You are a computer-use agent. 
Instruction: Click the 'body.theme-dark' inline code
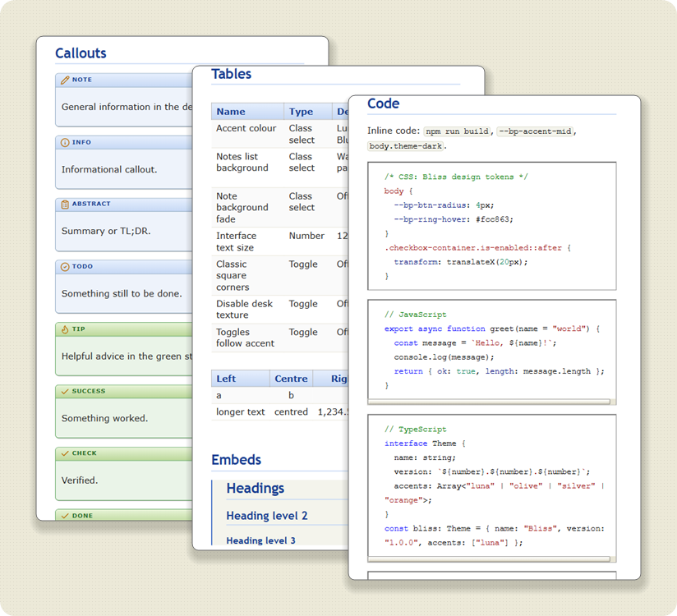405,146
